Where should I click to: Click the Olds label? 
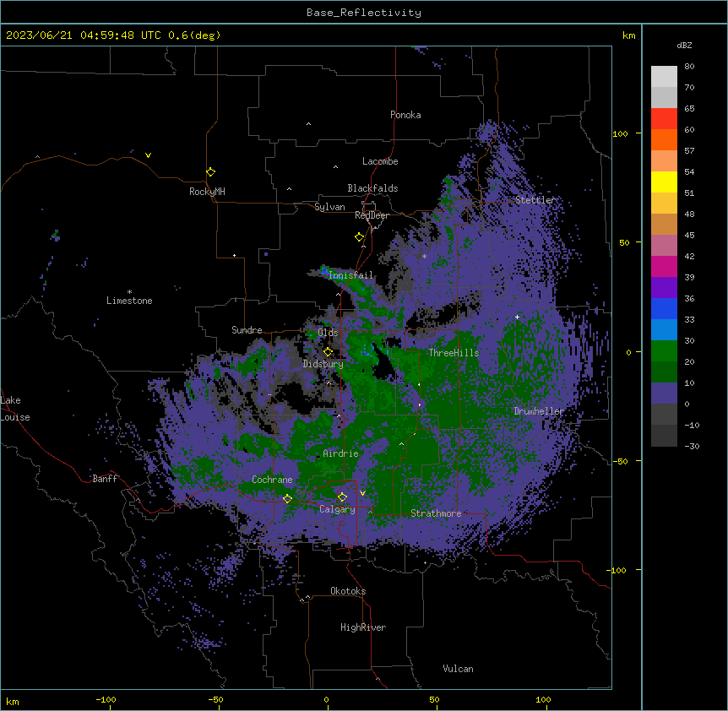(x=328, y=333)
